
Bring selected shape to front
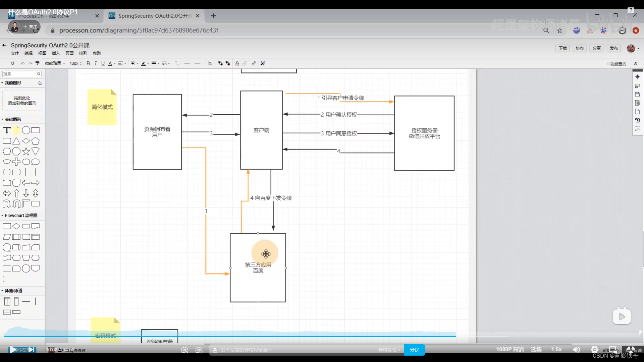tap(220, 63)
